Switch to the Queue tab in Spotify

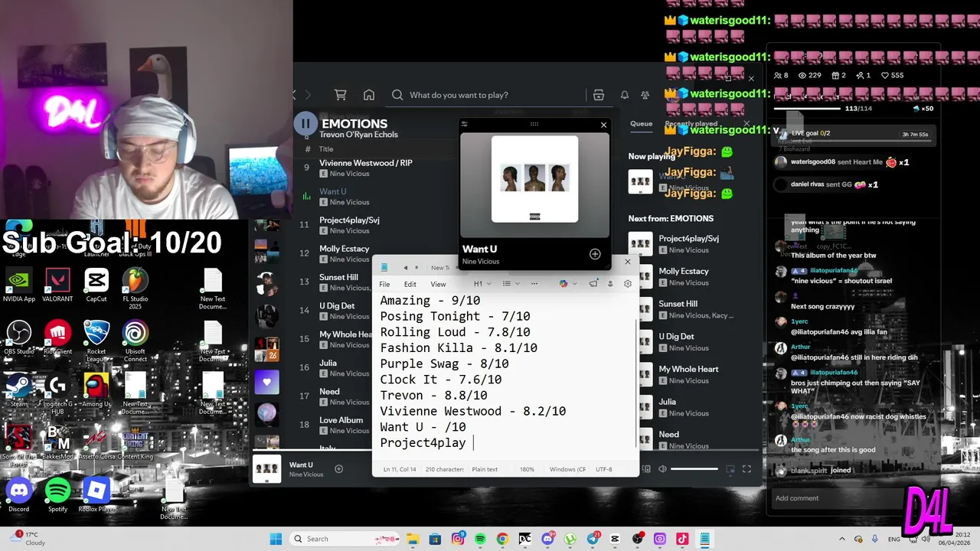click(641, 123)
